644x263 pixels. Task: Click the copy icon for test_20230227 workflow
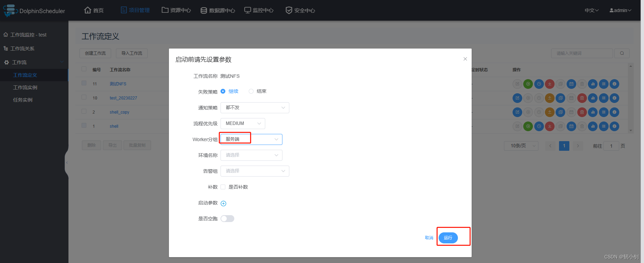point(560,98)
